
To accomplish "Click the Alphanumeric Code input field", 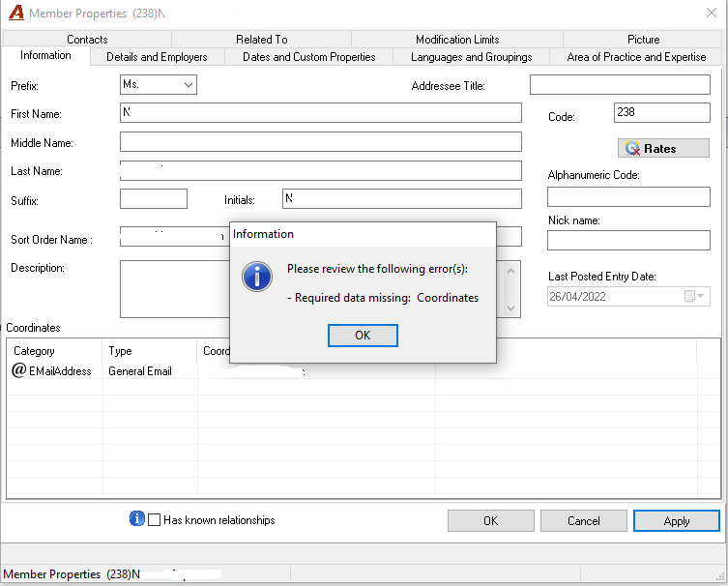I will 628,197.
